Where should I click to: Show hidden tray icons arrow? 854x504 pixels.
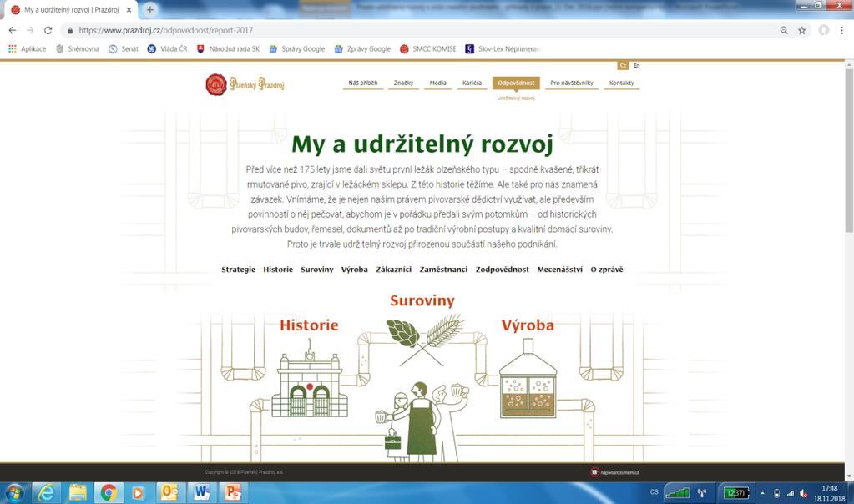tap(762, 494)
